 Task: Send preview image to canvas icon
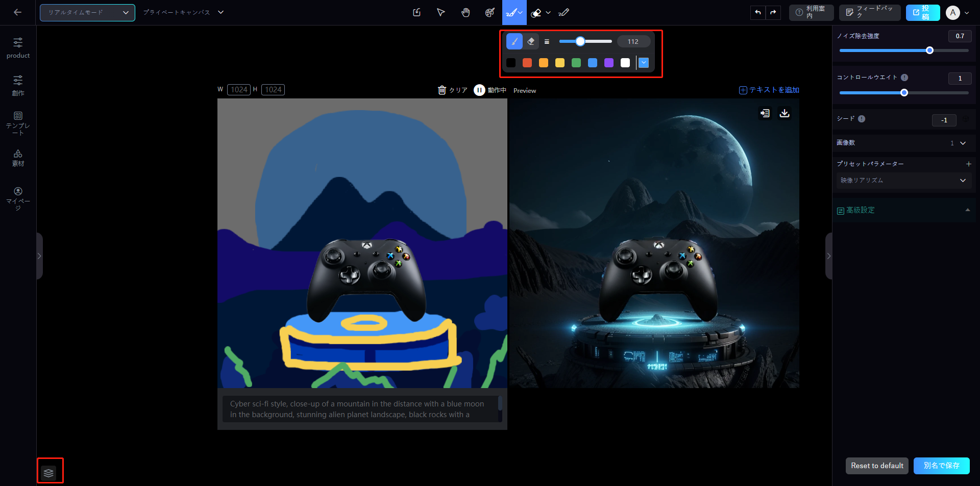765,113
